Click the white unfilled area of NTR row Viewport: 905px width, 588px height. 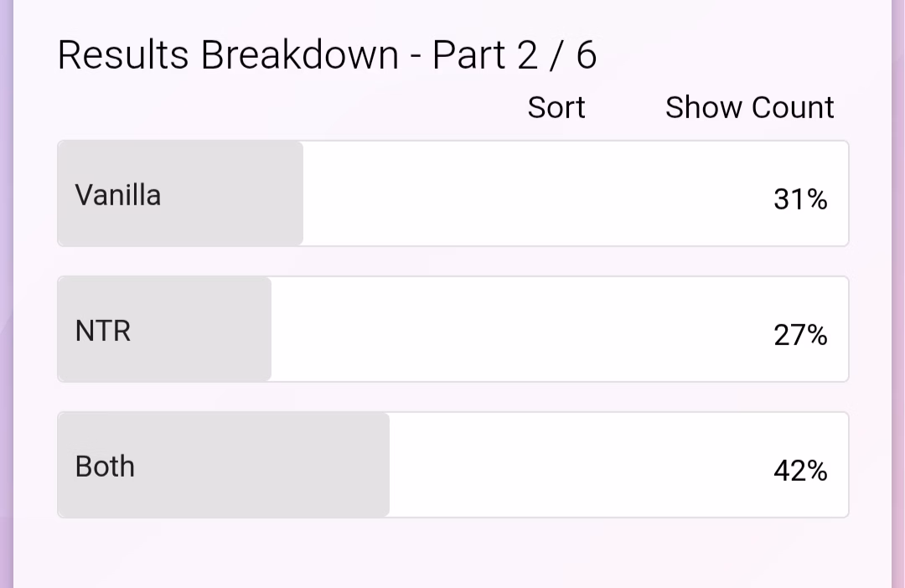click(x=520, y=329)
